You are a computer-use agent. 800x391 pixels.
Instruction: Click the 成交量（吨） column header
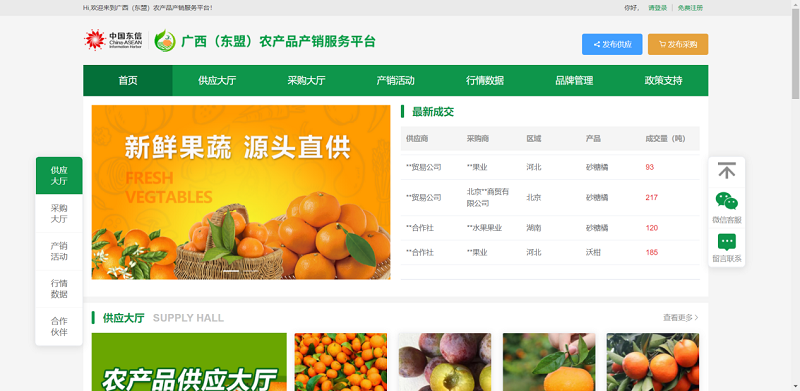665,139
